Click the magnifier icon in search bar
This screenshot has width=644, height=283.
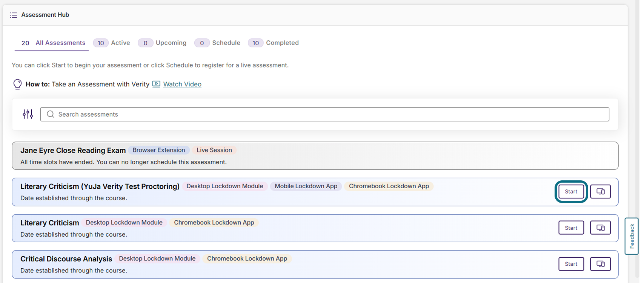click(51, 114)
